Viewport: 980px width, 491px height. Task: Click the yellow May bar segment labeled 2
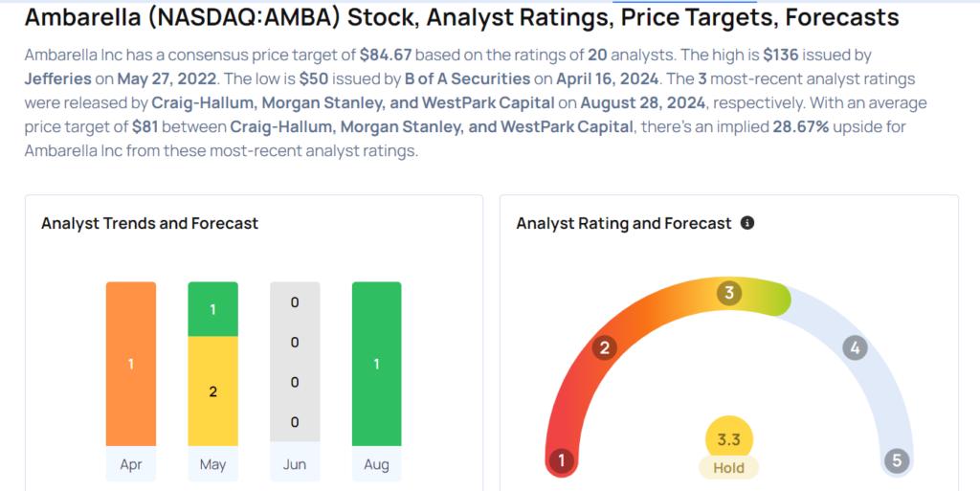[213, 391]
